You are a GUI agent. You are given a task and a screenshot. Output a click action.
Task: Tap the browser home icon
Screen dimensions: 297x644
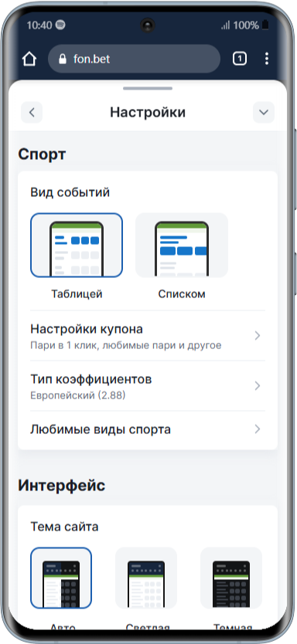click(29, 59)
